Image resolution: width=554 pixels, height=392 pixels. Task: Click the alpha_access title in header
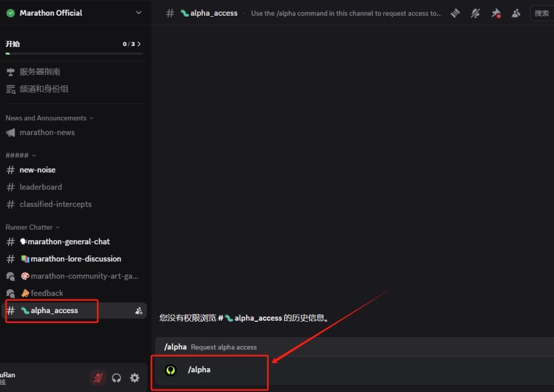(214, 13)
